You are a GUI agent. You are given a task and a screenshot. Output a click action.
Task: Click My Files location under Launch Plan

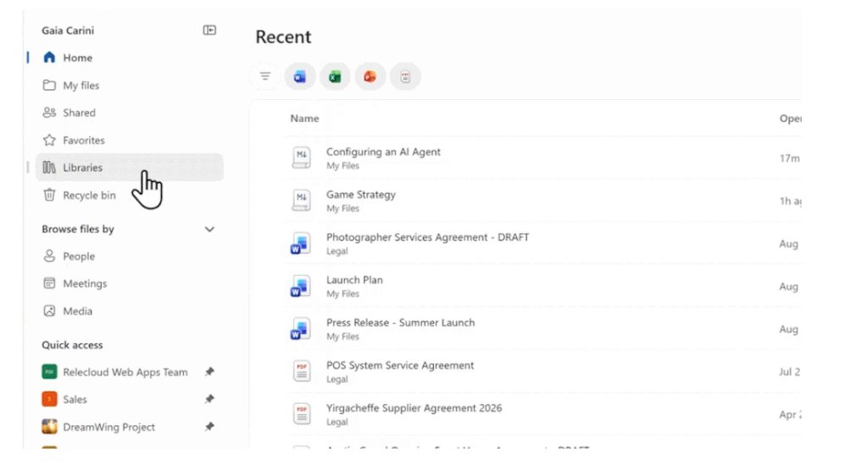coord(342,294)
